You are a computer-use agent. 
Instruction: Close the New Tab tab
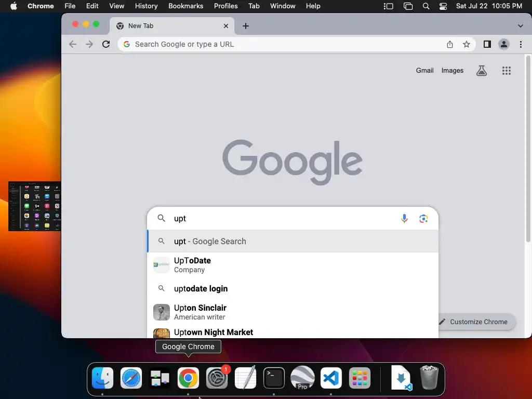(x=226, y=26)
